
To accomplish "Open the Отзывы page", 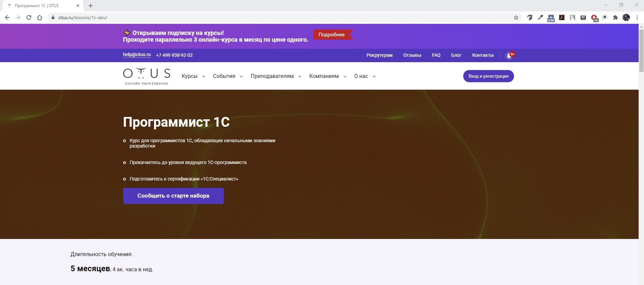I will tap(412, 55).
